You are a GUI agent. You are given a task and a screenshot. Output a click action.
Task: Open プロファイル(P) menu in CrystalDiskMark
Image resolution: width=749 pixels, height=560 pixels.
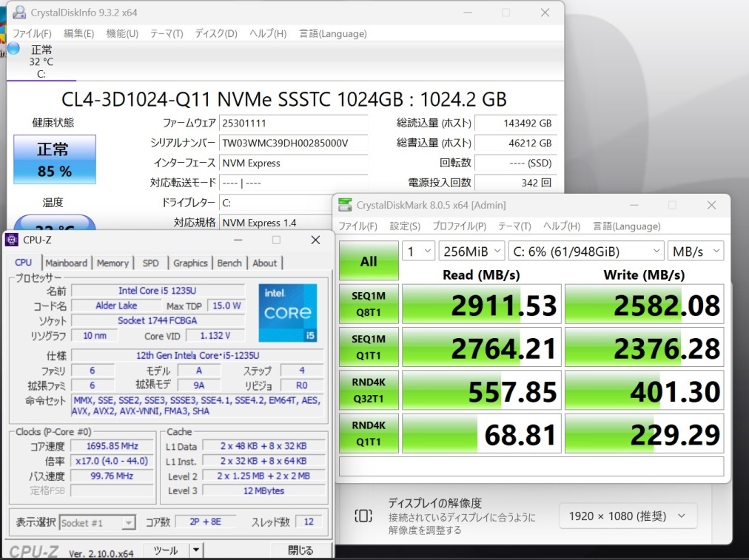[x=459, y=226]
